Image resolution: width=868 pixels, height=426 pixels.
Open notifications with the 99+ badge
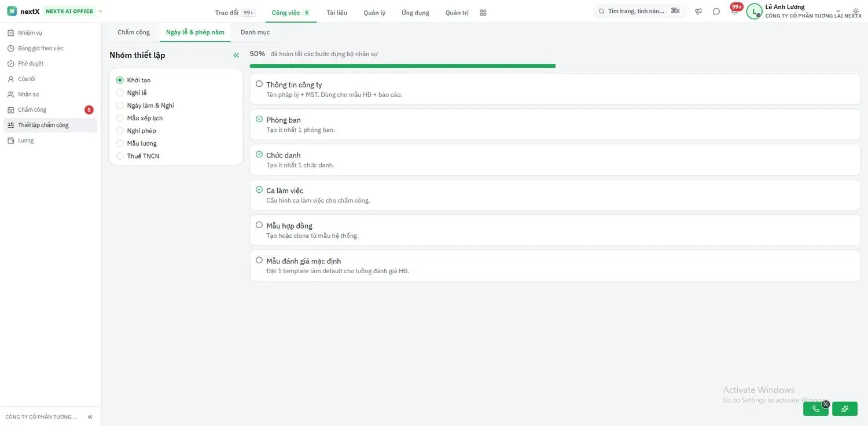[735, 10]
